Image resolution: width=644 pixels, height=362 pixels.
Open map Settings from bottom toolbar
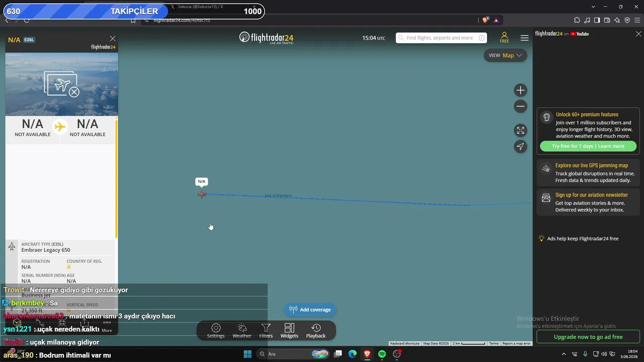tap(216, 331)
